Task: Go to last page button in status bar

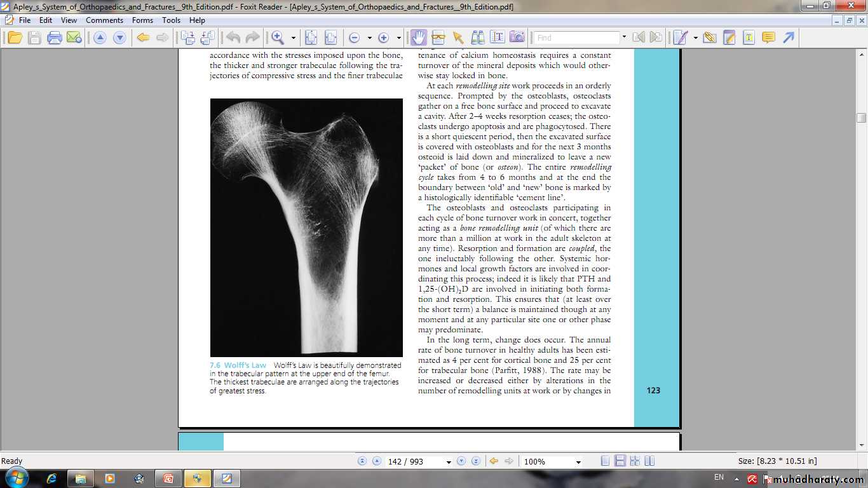Action: (x=475, y=461)
